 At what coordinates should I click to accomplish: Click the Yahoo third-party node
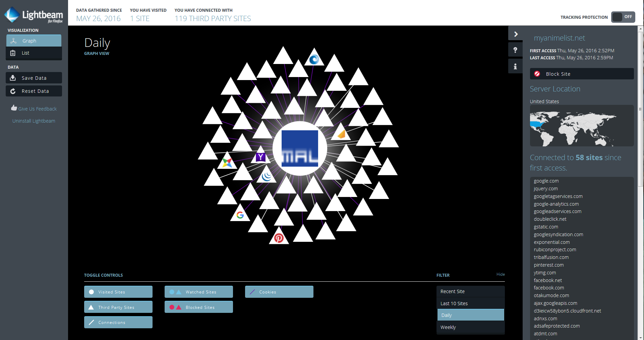click(260, 155)
